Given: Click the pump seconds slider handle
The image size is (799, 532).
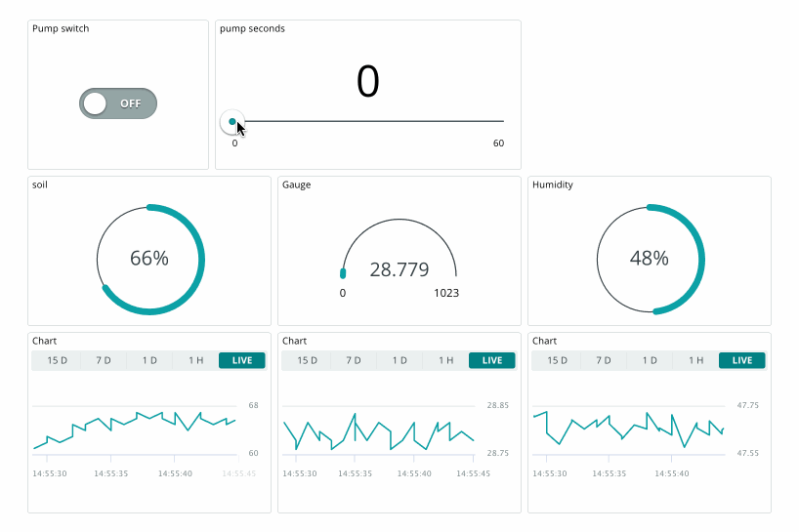Looking at the screenshot, I should 232,122.
